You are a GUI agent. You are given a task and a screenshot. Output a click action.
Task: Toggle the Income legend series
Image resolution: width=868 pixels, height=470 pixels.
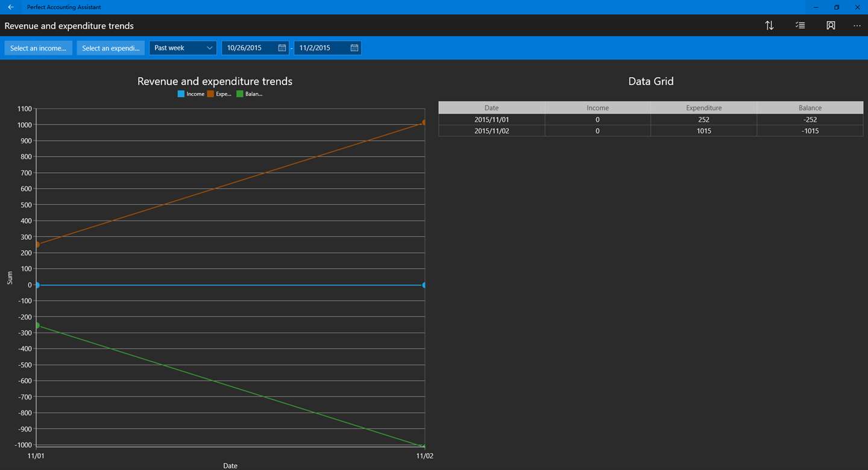point(191,94)
